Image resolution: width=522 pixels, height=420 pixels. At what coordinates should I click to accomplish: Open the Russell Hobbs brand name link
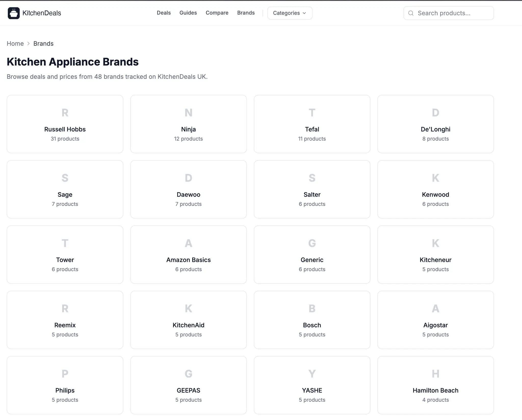[x=65, y=129]
